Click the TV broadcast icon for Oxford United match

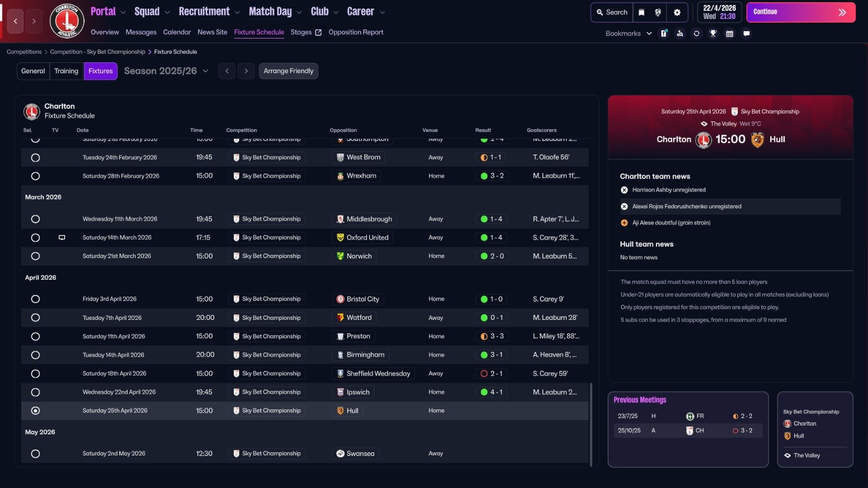click(62, 237)
